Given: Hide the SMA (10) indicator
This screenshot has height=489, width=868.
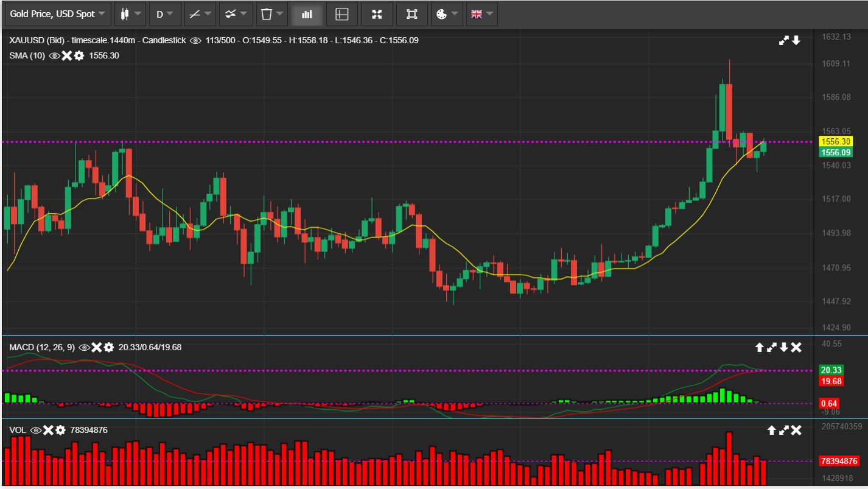Looking at the screenshot, I should point(54,55).
